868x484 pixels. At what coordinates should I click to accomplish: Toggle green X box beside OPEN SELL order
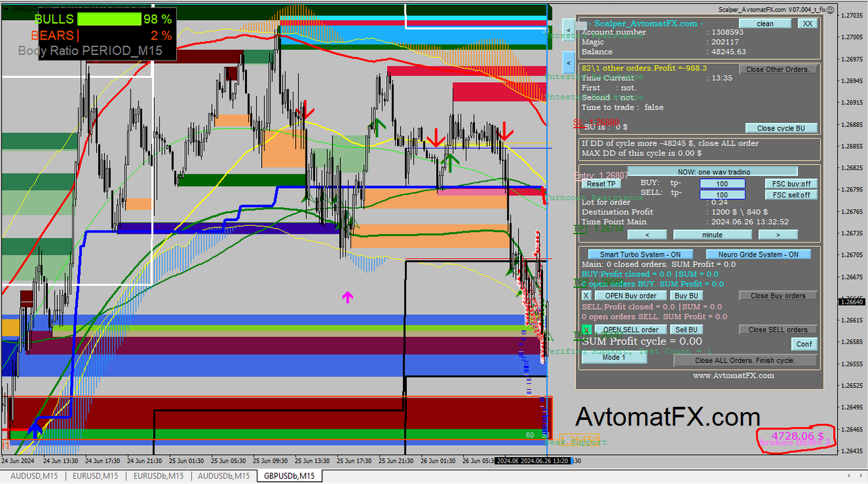[587, 329]
